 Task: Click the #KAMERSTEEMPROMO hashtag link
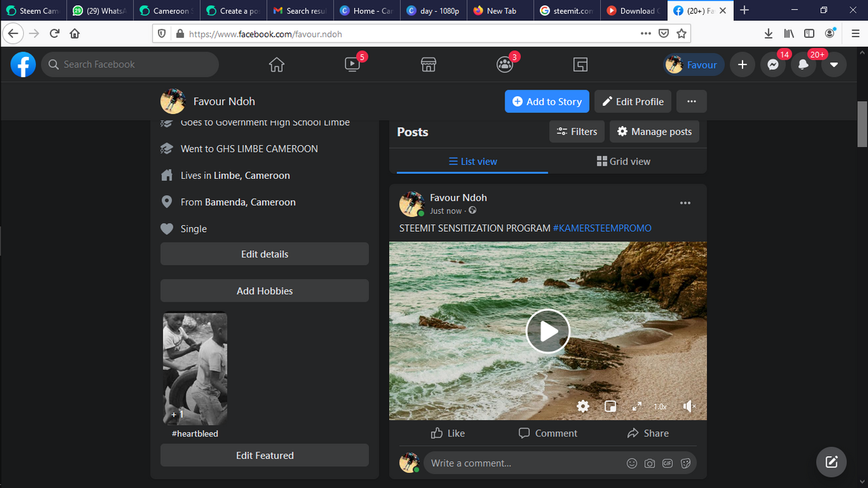click(x=602, y=228)
